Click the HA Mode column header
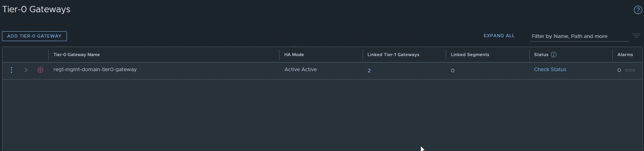The width and height of the screenshot is (644, 151). (294, 55)
